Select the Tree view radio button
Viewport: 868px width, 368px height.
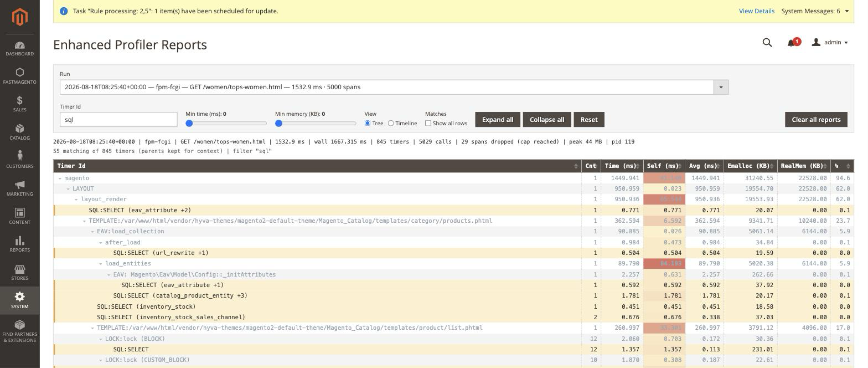coord(368,123)
